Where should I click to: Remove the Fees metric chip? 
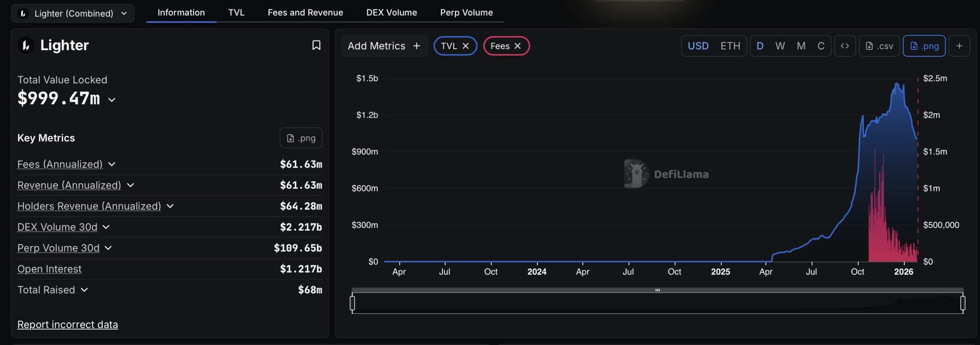click(x=518, y=46)
